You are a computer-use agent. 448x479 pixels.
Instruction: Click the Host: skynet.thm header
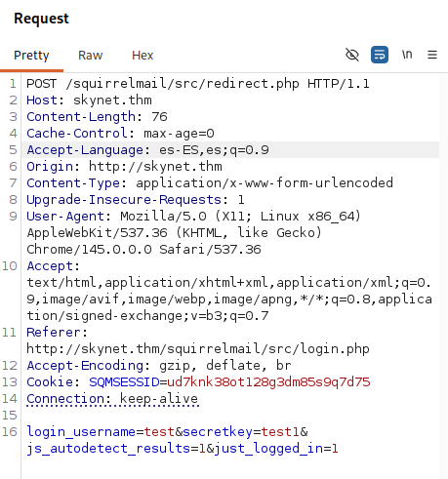[x=89, y=100]
